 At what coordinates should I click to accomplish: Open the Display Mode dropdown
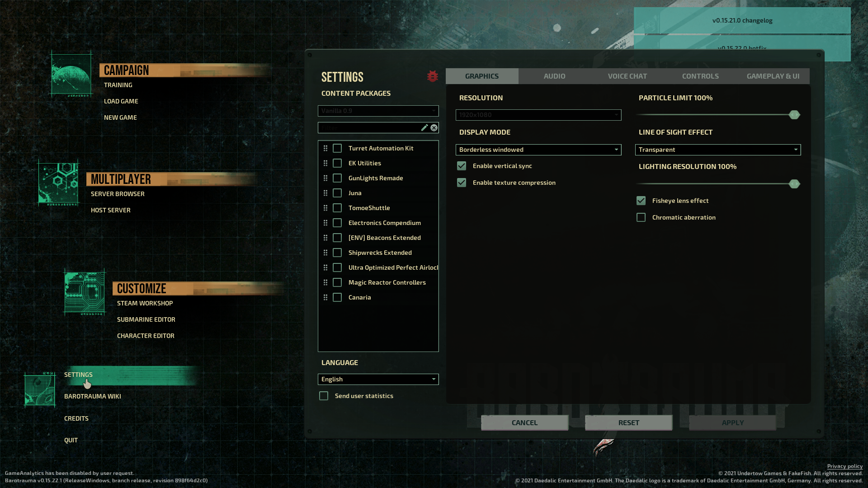[x=538, y=150]
